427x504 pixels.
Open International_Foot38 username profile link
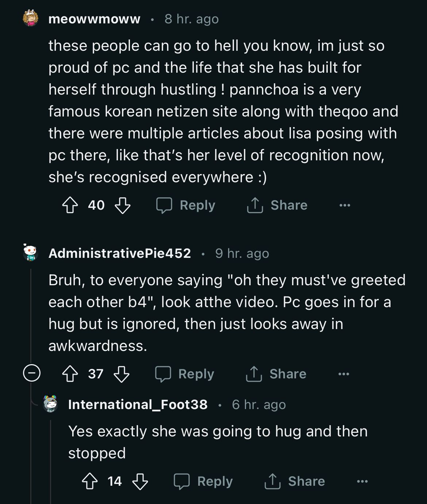tap(138, 404)
